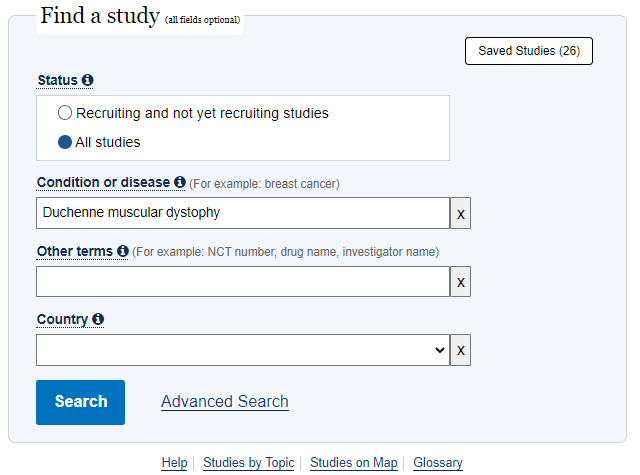The width and height of the screenshot is (640, 475).
Task: Go to Studies by Topic
Action: click(249, 463)
